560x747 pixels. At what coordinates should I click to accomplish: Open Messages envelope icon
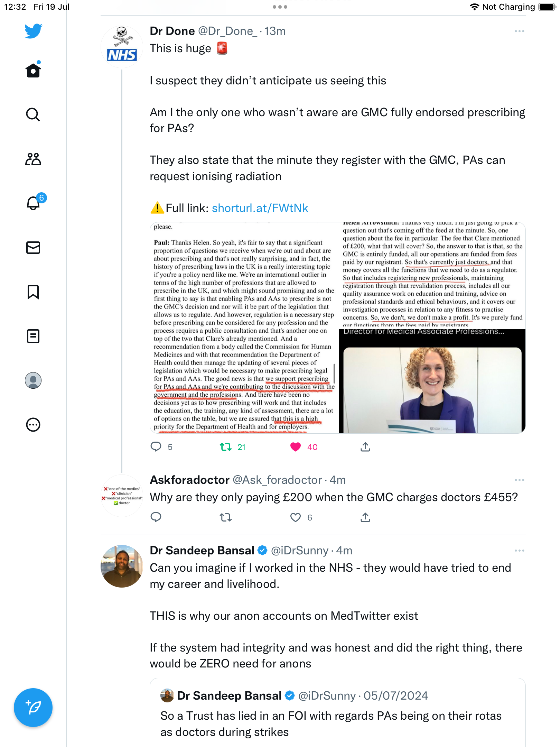33,248
